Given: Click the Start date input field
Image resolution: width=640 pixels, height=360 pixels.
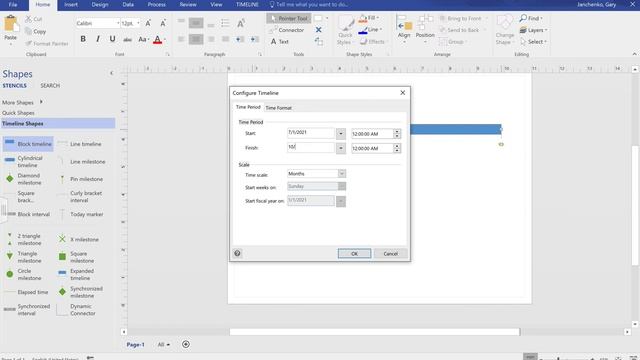Looking at the screenshot, I should (x=311, y=133).
